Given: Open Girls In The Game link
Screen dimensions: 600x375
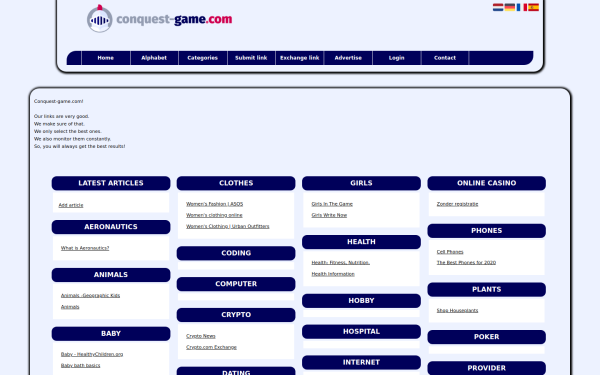Looking at the screenshot, I should pos(332,204).
